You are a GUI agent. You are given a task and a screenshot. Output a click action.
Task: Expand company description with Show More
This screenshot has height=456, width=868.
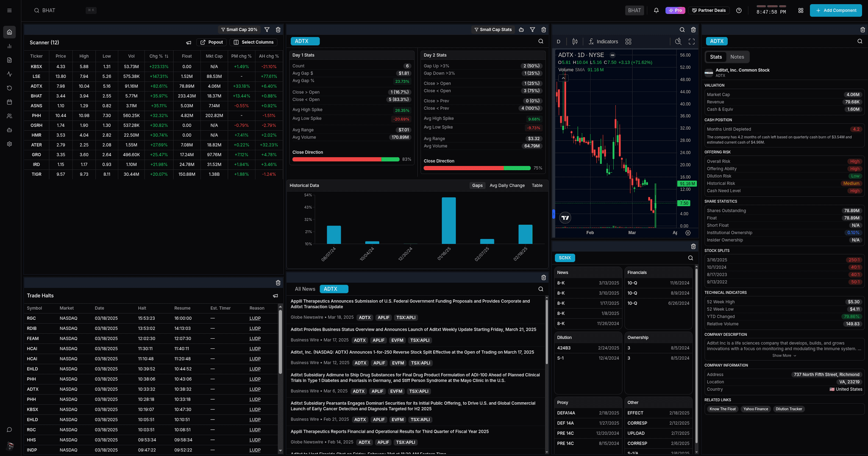[x=784, y=356]
